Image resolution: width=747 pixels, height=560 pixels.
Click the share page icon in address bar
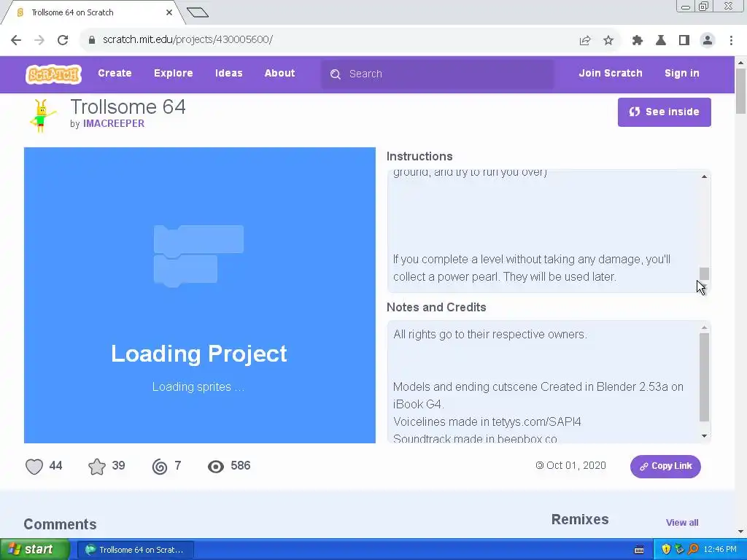585,41
